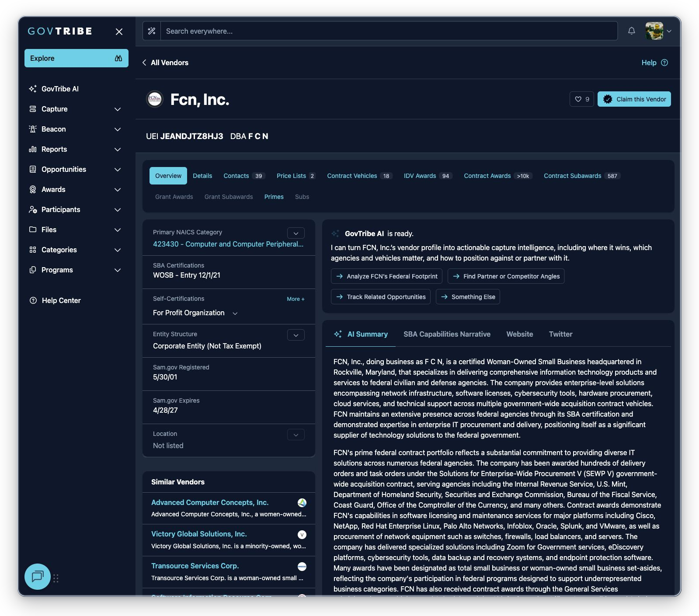Switch to the Twitter tab

[x=560, y=334]
